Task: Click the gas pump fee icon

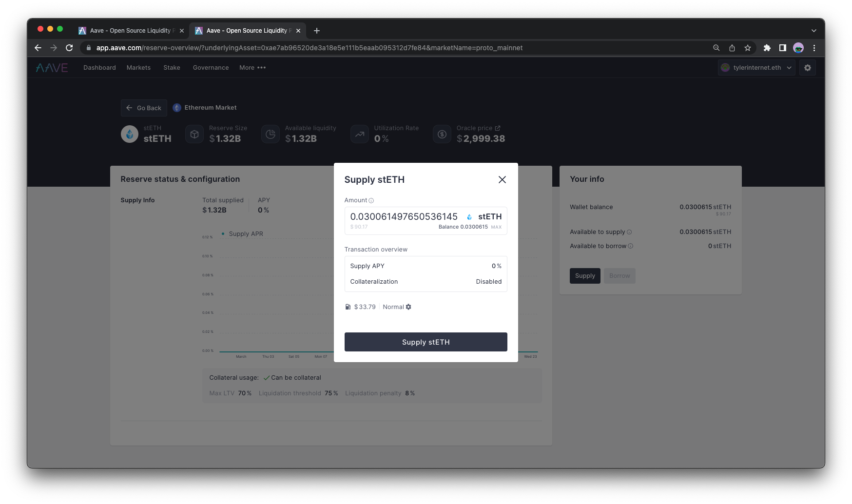Action: 348,307
